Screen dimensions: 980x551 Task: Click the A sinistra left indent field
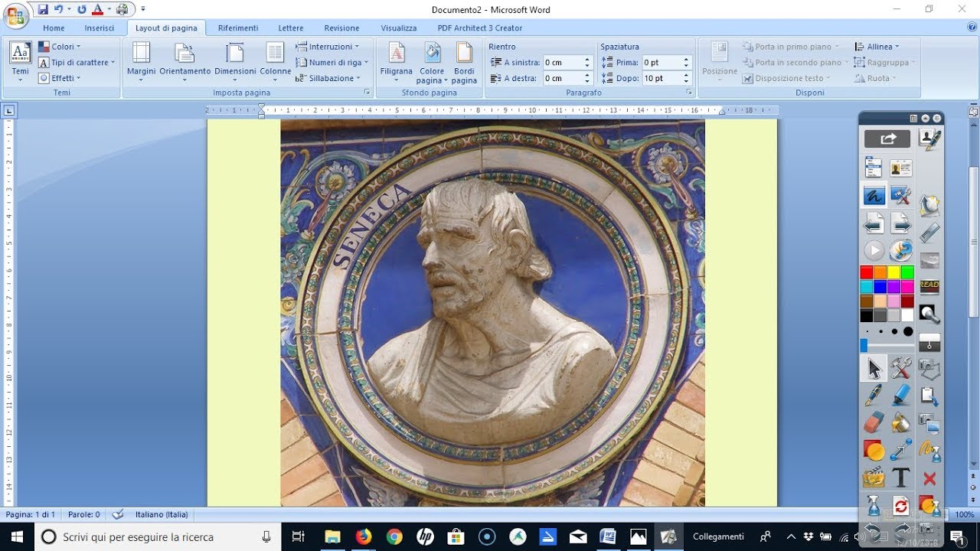pyautogui.click(x=567, y=62)
